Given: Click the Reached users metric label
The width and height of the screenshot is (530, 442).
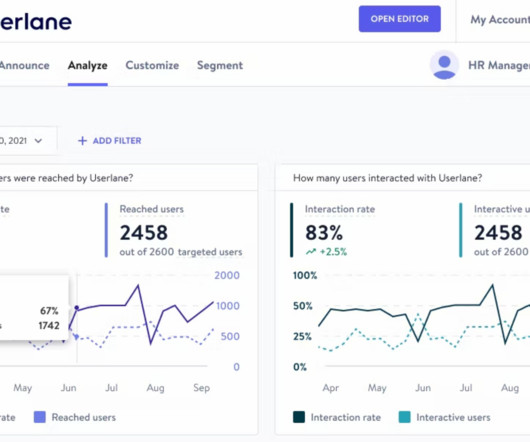Looking at the screenshot, I should click(152, 209).
